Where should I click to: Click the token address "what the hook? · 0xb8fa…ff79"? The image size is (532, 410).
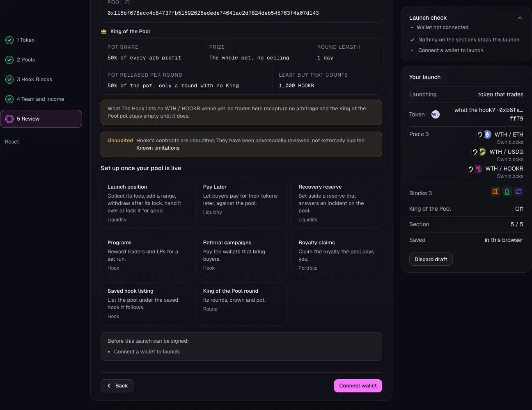pos(489,114)
